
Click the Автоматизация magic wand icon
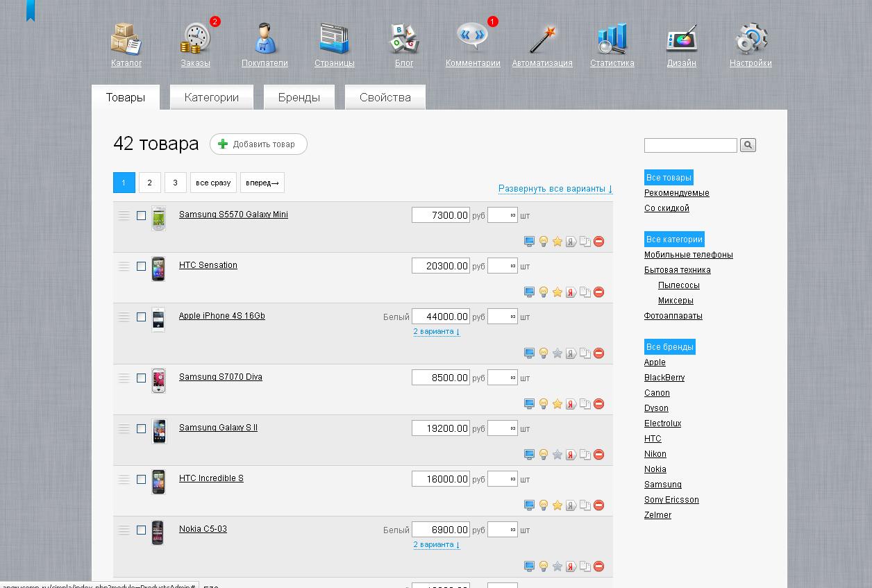click(x=542, y=39)
